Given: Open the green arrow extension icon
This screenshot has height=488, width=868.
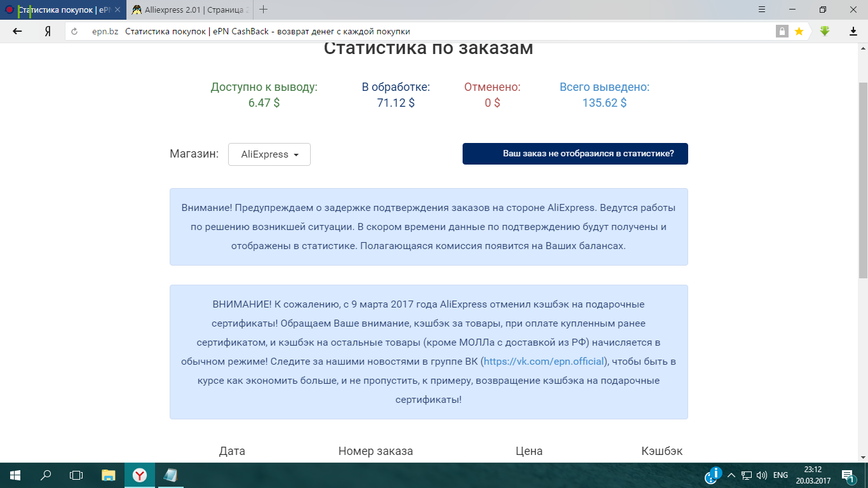Looking at the screenshot, I should 825,31.
